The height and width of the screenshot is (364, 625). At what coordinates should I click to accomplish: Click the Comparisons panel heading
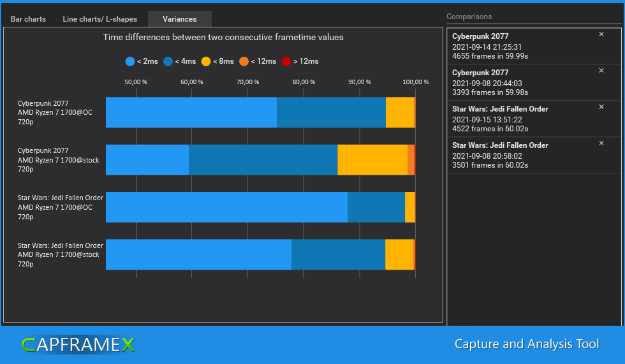coord(469,17)
